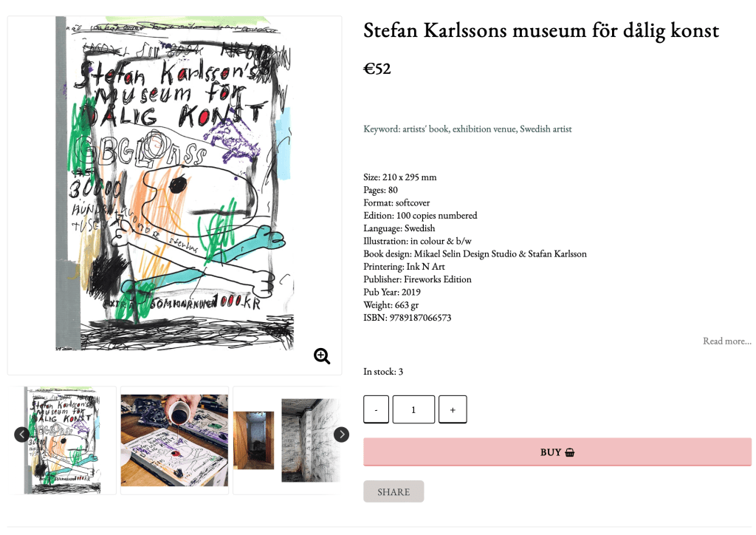The image size is (756, 535).
Task: Click the SHARE button
Action: click(x=394, y=492)
